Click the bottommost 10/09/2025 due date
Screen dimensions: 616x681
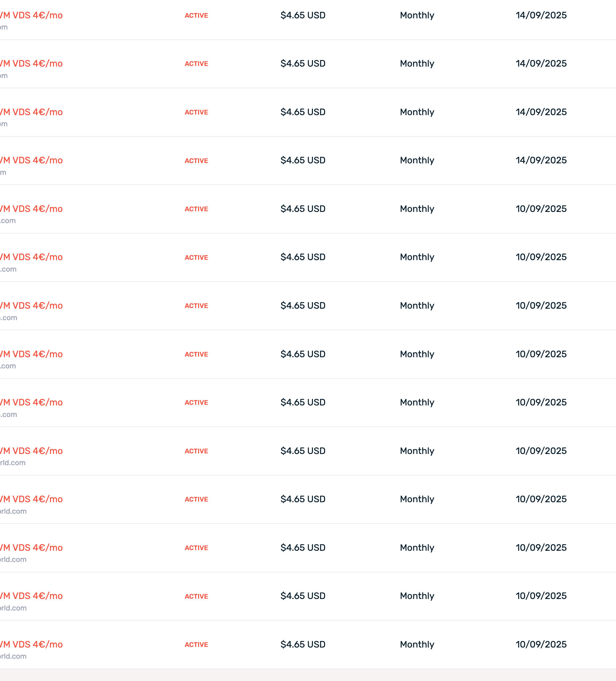541,645
